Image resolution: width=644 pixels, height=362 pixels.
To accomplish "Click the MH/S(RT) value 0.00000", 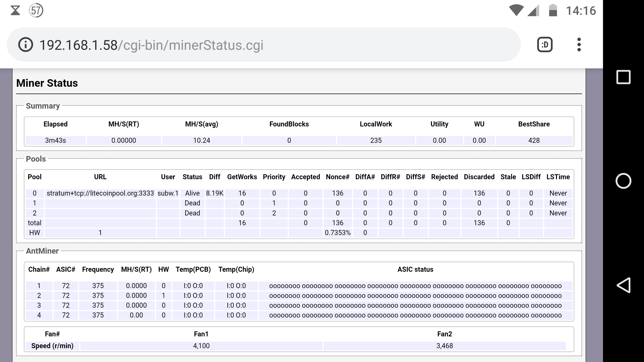I will pyautogui.click(x=124, y=140).
